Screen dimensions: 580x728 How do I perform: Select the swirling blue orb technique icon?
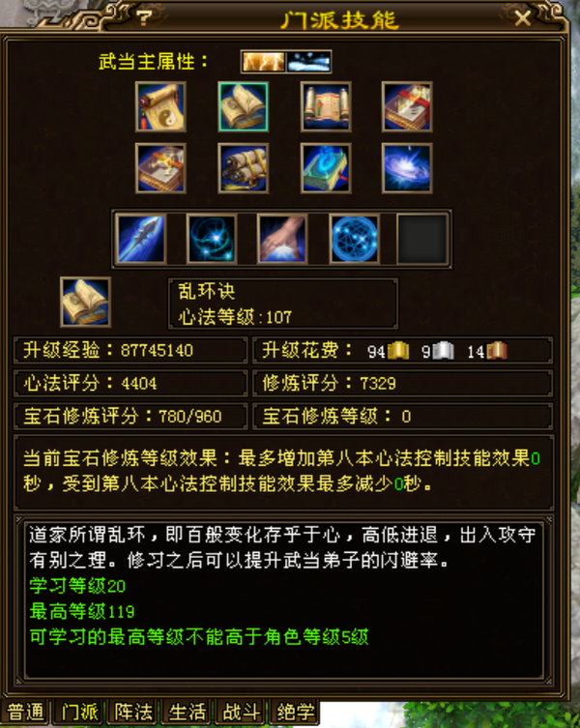(x=212, y=239)
